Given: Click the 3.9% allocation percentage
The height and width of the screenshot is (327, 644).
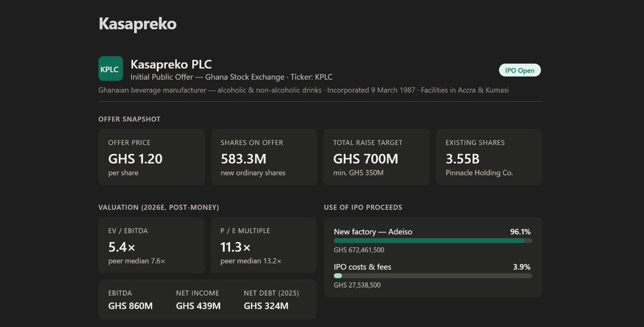Looking at the screenshot, I should [x=523, y=267].
